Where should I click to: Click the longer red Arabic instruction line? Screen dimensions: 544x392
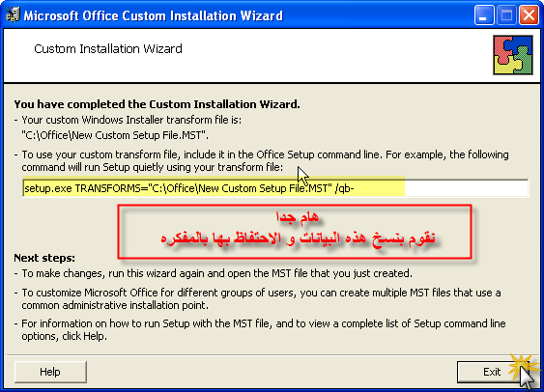pos(298,238)
